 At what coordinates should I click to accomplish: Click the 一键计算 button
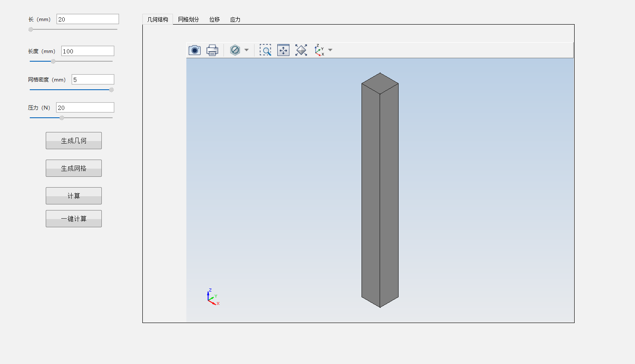pos(74,219)
